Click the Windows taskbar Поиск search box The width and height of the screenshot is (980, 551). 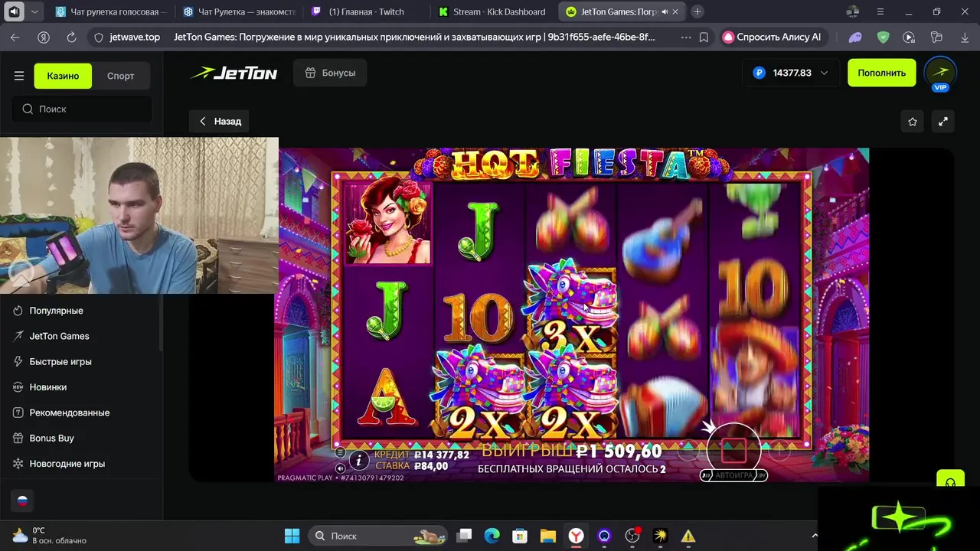(x=378, y=536)
